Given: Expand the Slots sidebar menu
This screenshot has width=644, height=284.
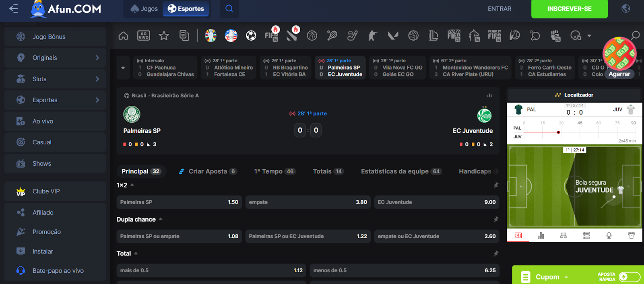Looking at the screenshot, I should 97,79.
